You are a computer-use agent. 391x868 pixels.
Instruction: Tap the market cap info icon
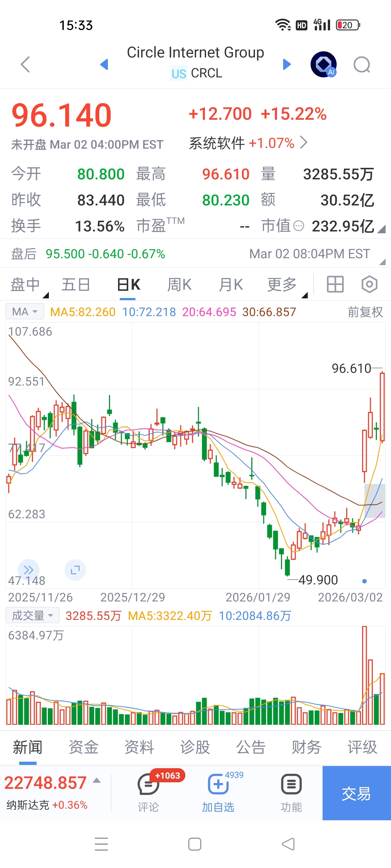[x=298, y=226]
